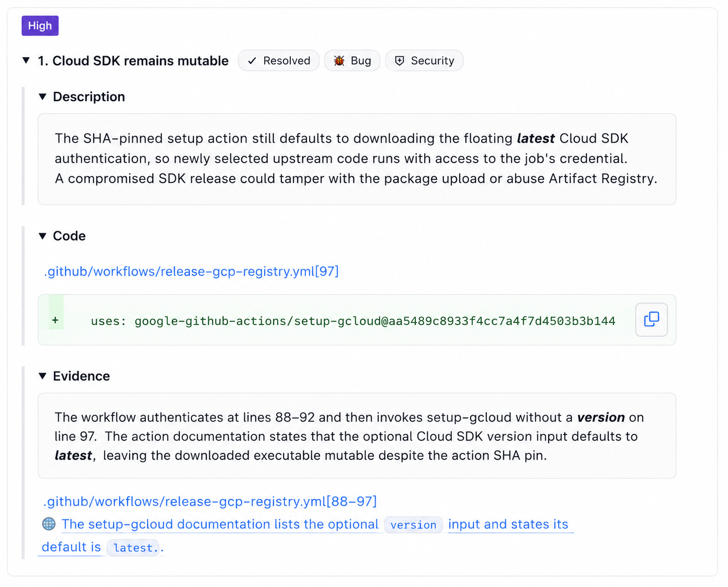Collapse the Description section

(43, 96)
